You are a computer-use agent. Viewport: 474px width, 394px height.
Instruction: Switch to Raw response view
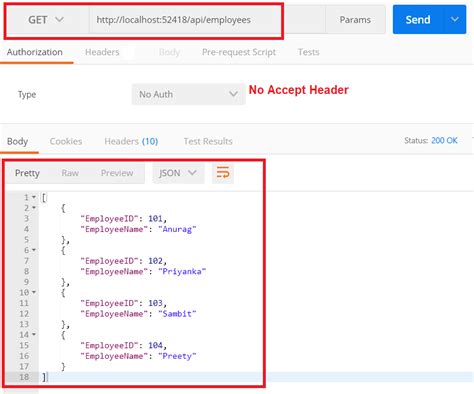coord(70,173)
